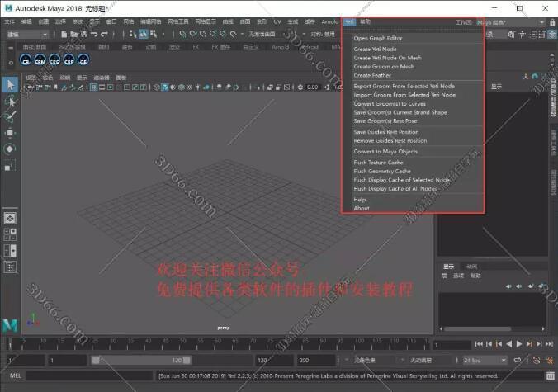Open shelf tab options menu button
This screenshot has height=392, width=558.
tap(11, 47)
